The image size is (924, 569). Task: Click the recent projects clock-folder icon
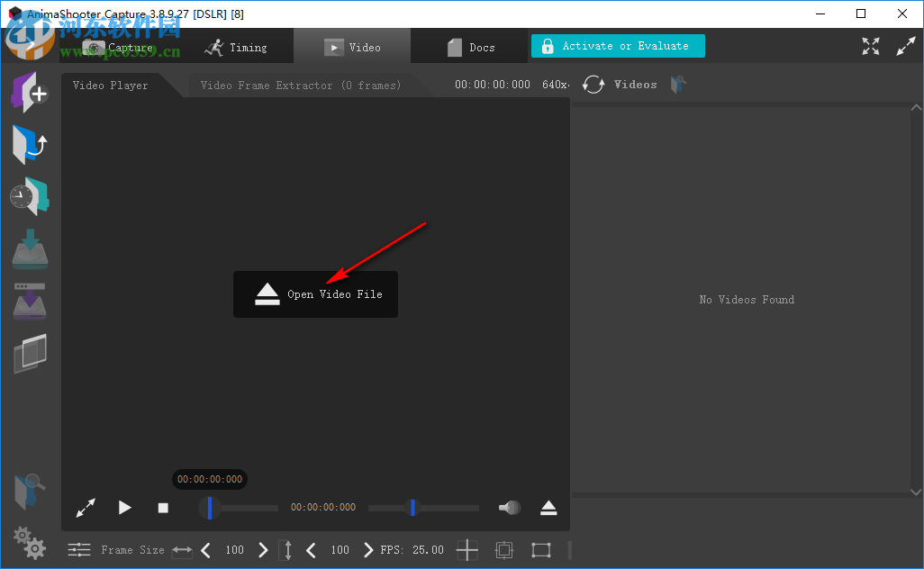(x=30, y=195)
